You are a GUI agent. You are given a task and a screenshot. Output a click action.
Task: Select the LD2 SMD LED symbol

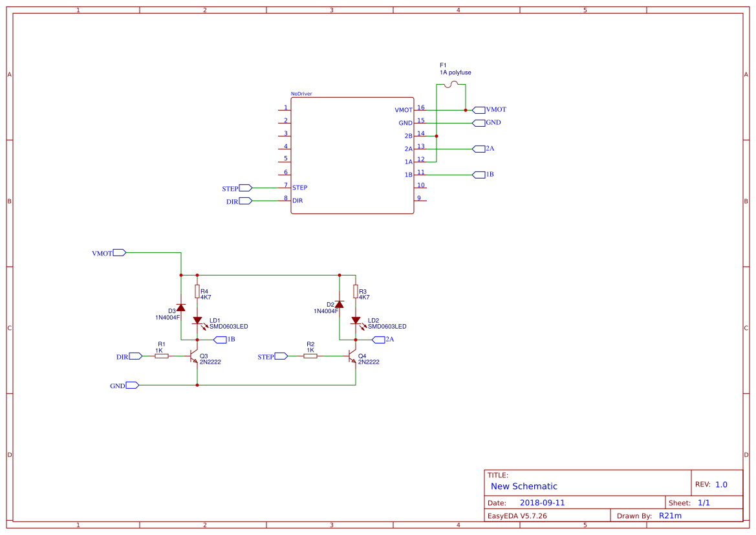coord(356,320)
